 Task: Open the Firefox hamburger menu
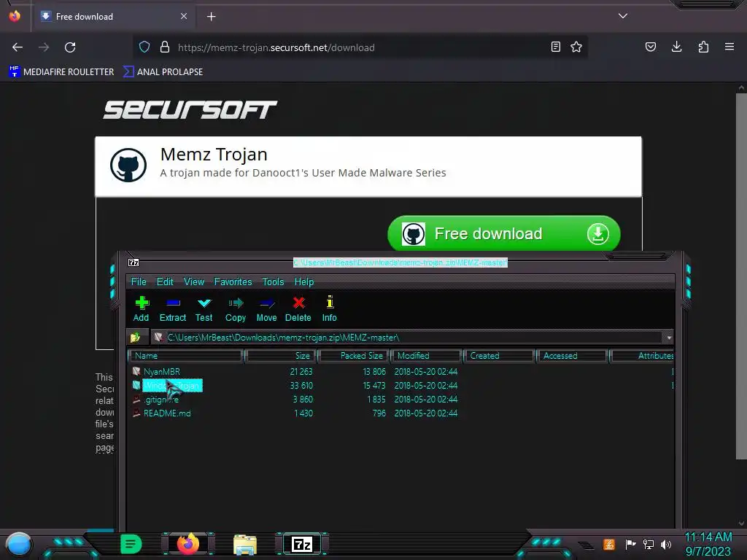(729, 47)
